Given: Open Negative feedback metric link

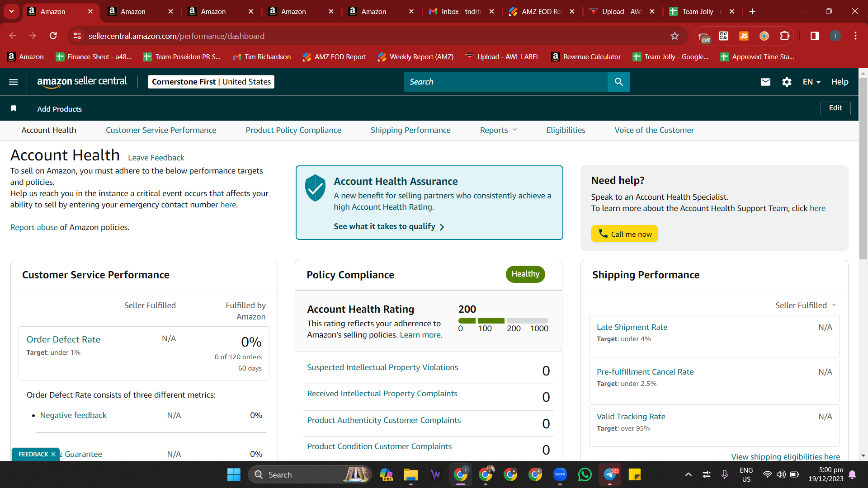Looking at the screenshot, I should click(73, 415).
